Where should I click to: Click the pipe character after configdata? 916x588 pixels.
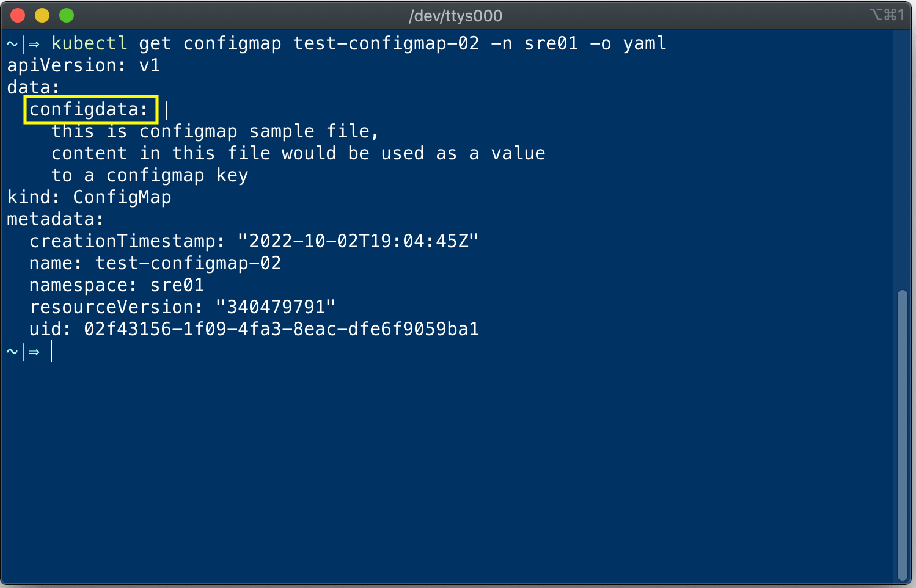click(166, 110)
